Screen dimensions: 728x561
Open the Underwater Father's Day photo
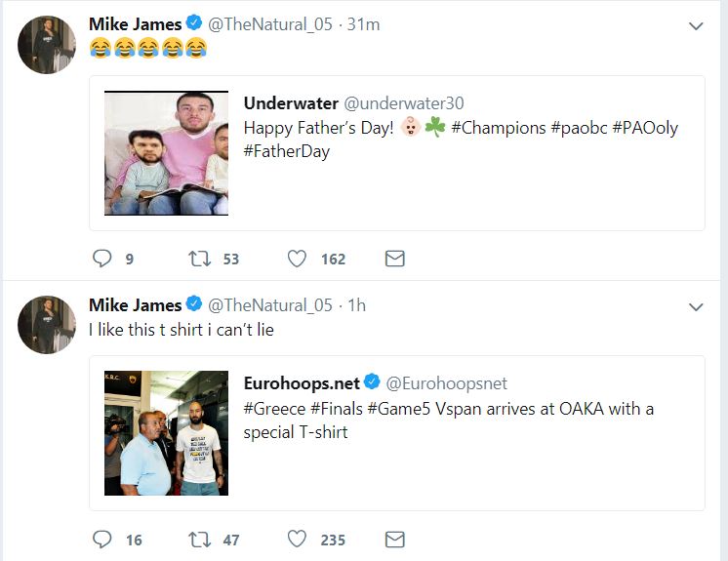(166, 153)
